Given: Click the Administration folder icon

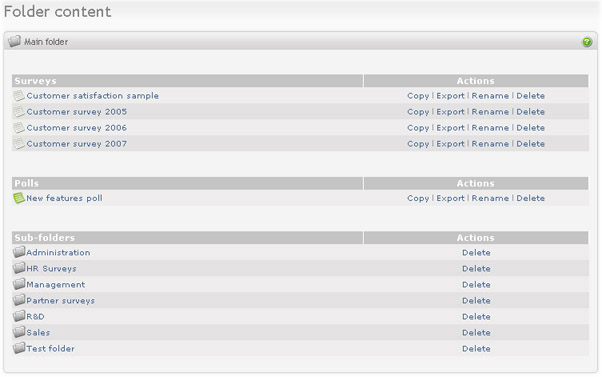Looking at the screenshot, I should tap(19, 252).
